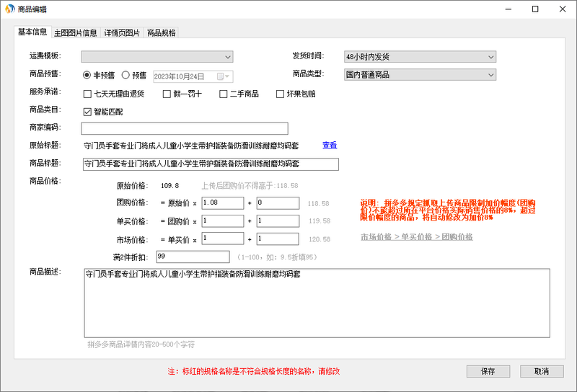Minimize the 商品编辑 window

coord(508,9)
